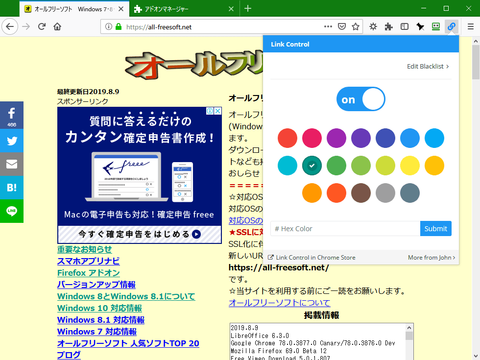
Task: Select the blue-grey color swatch
Action: [x=410, y=193]
